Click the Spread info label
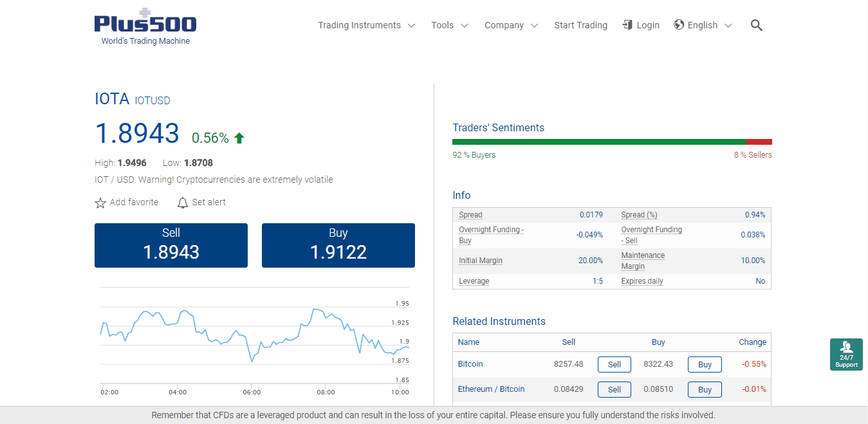The width and height of the screenshot is (868, 424). point(470,215)
